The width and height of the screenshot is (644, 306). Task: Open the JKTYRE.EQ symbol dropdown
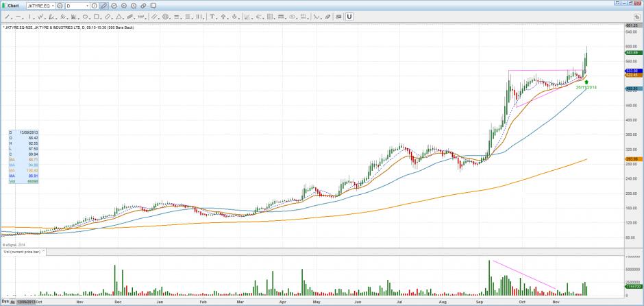(53, 5)
